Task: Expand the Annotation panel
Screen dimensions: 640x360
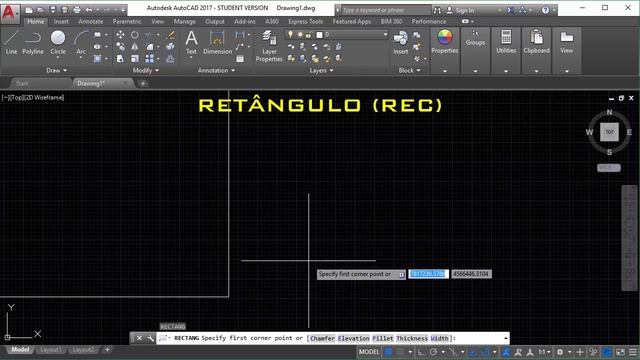Action: (x=216, y=70)
